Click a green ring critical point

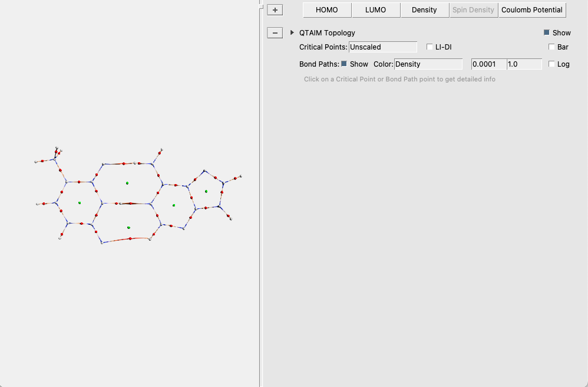126,183
